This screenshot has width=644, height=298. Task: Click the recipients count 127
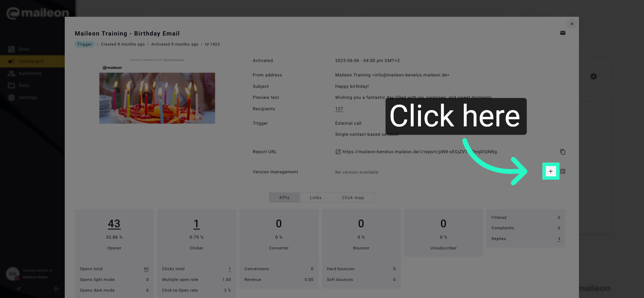(339, 109)
